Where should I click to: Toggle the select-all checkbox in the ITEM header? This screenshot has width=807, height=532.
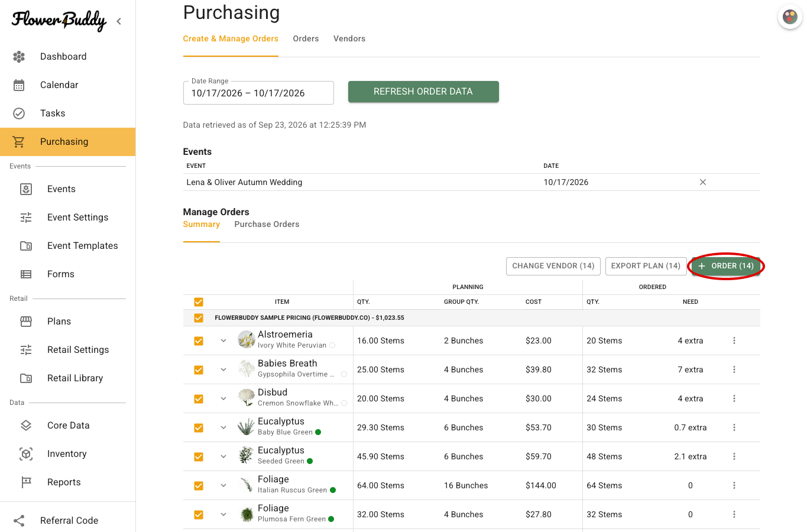199,302
